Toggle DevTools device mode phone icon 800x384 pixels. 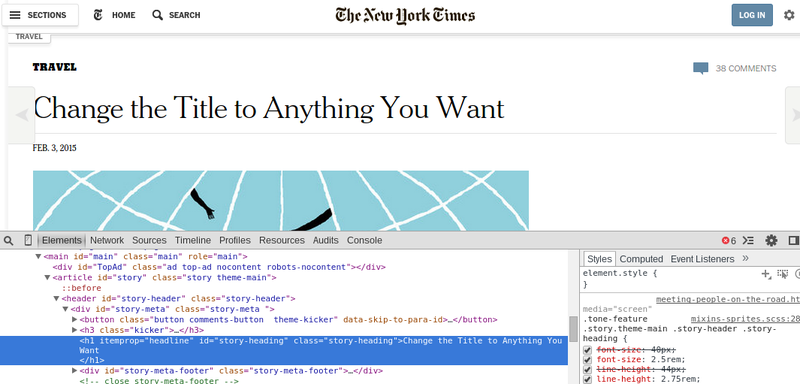click(x=28, y=240)
